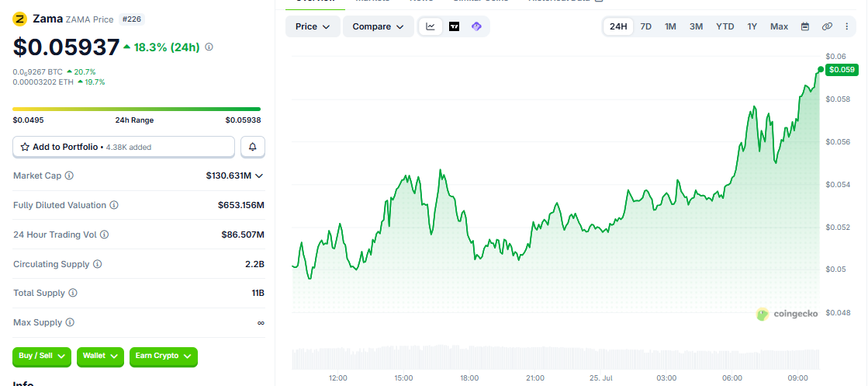
Task: Select the 1M time range
Action: [670, 26]
